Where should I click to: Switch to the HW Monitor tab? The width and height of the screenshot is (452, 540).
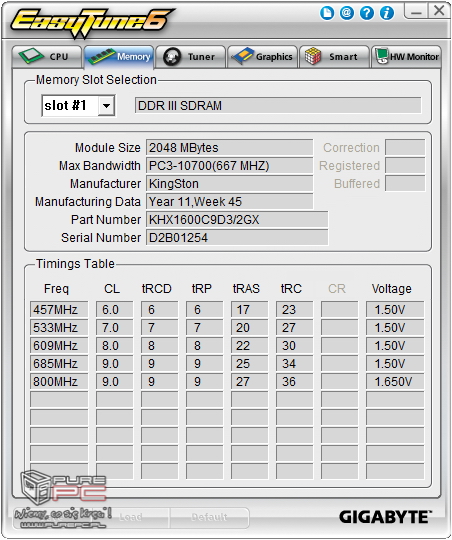[406, 57]
